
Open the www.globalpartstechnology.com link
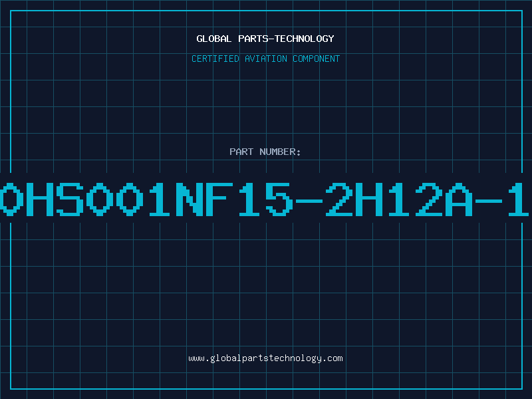pos(265,358)
